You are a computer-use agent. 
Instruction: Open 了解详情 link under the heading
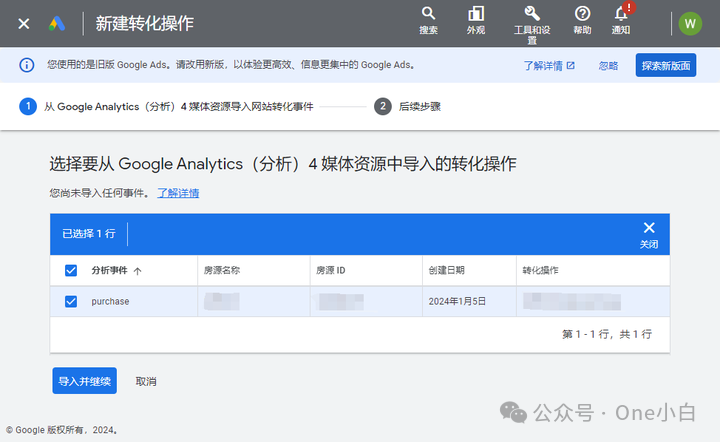(178, 193)
